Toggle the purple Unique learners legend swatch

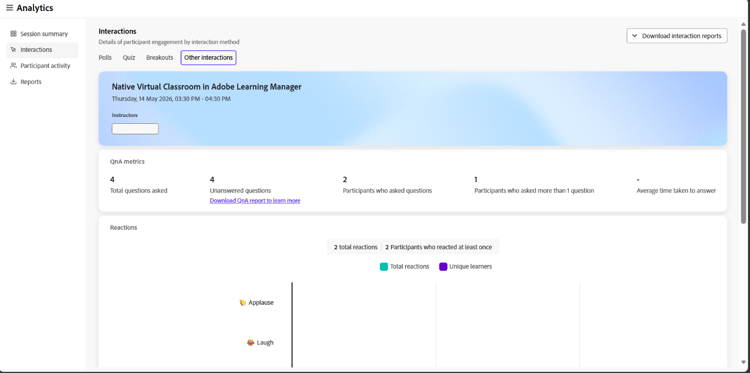click(443, 266)
